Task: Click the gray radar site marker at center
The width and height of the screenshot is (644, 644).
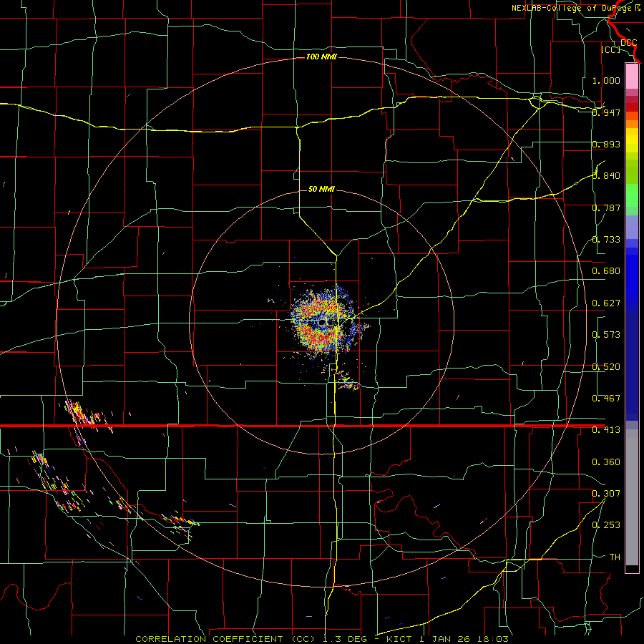Action: pyautogui.click(x=323, y=323)
